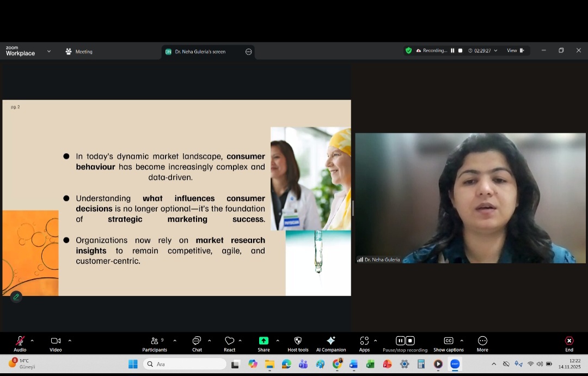This screenshot has height=376, width=588.
Task: Click the green Share screen button
Action: pyautogui.click(x=264, y=343)
